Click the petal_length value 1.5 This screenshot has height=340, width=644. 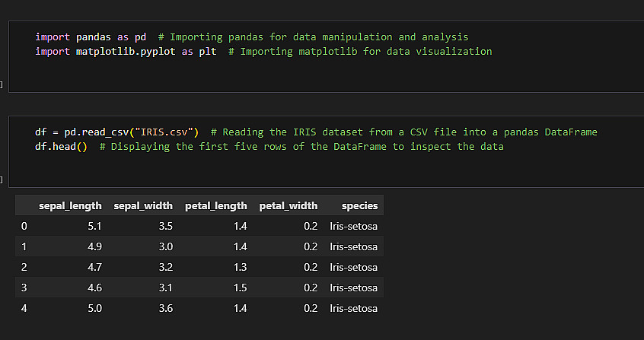(239, 288)
